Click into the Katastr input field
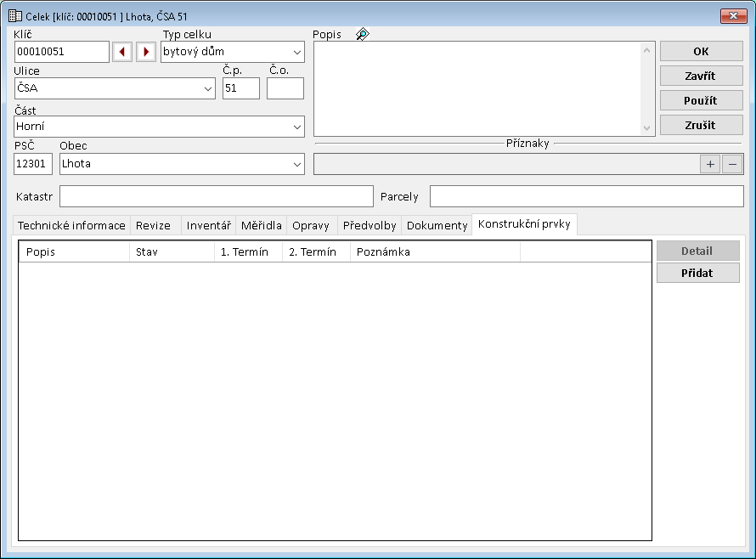 tap(216, 196)
